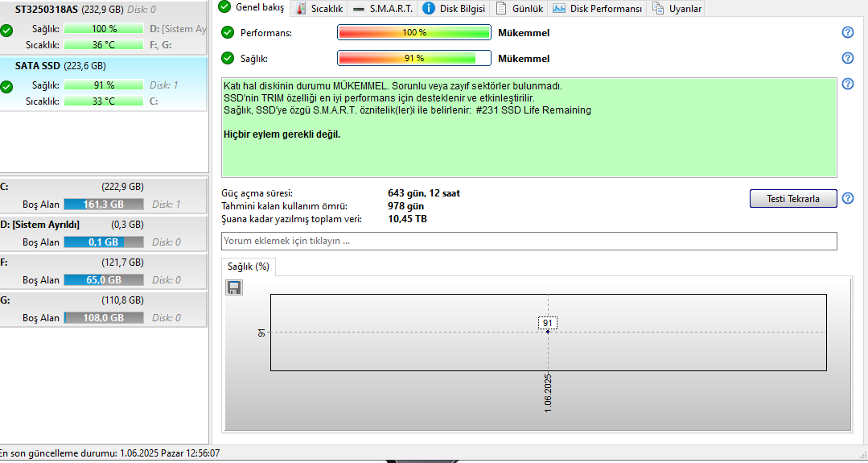The height and width of the screenshot is (463, 868).
Task: Click the F: free space 65,0 GB bar
Action: click(x=104, y=280)
